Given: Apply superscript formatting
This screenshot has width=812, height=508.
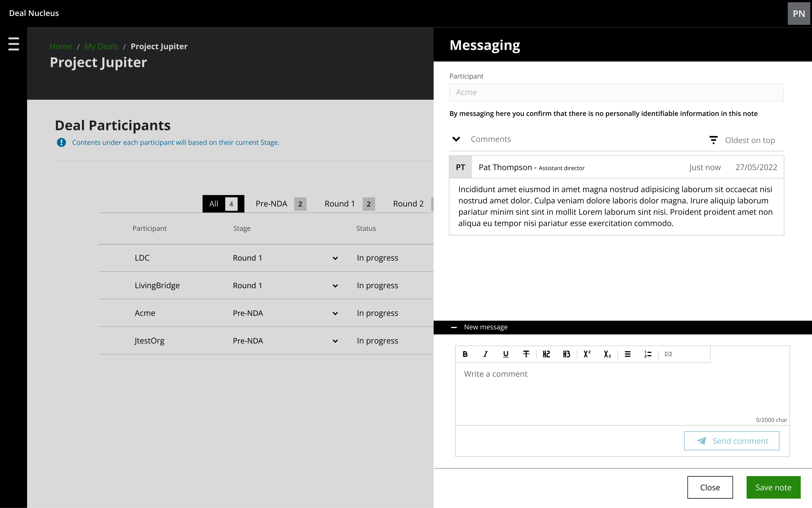Looking at the screenshot, I should [x=587, y=354].
